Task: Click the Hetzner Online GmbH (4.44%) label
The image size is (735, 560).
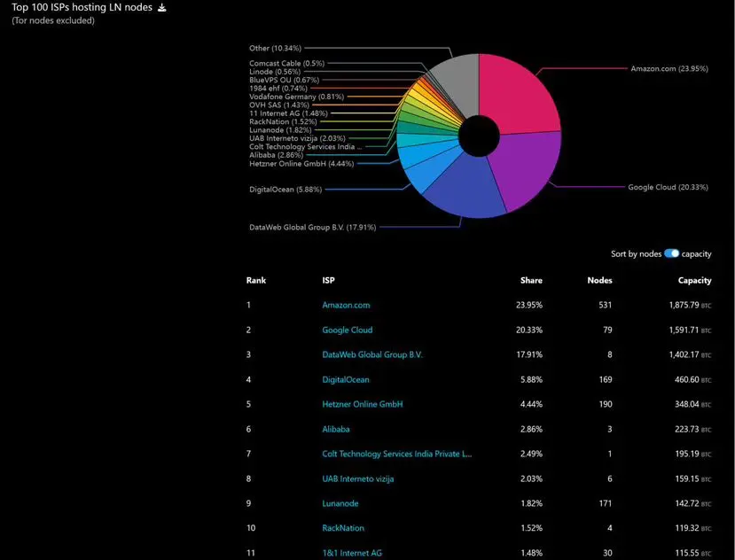Action: tap(301, 164)
